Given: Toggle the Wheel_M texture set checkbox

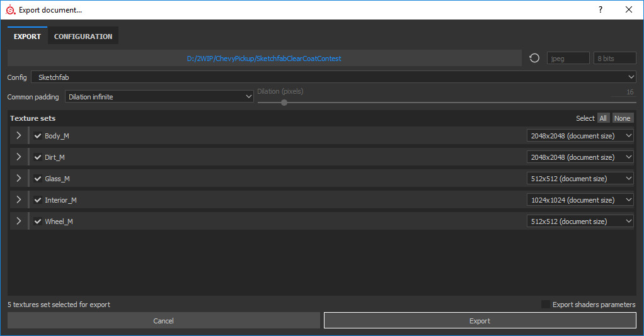Looking at the screenshot, I should 38,221.
